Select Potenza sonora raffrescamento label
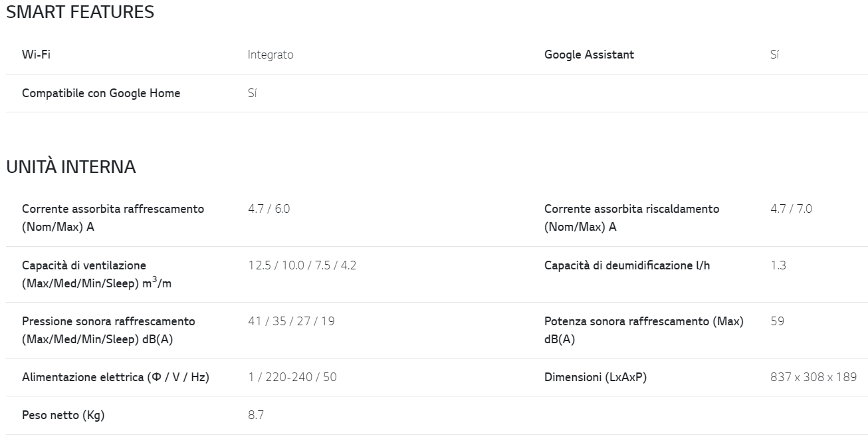The width and height of the screenshot is (868, 435). point(644,330)
